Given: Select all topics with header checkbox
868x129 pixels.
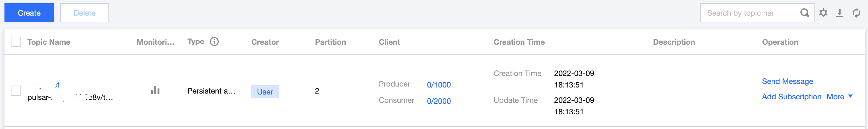Looking at the screenshot, I should [x=16, y=42].
